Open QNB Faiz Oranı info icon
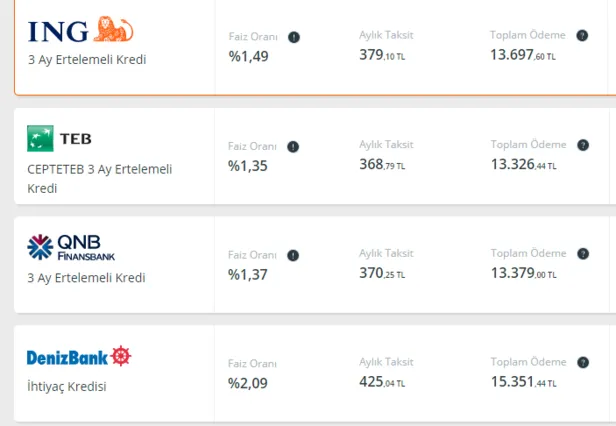616x426 pixels. point(293,256)
